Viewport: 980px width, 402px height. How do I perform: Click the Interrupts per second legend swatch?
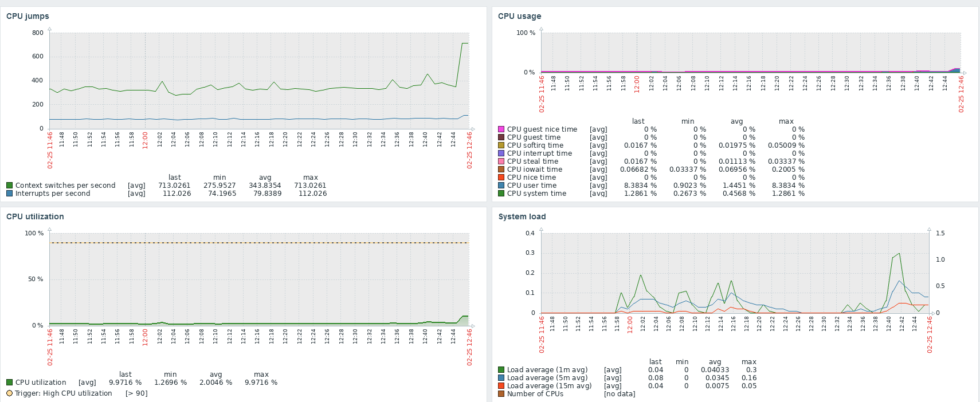[x=9, y=194]
